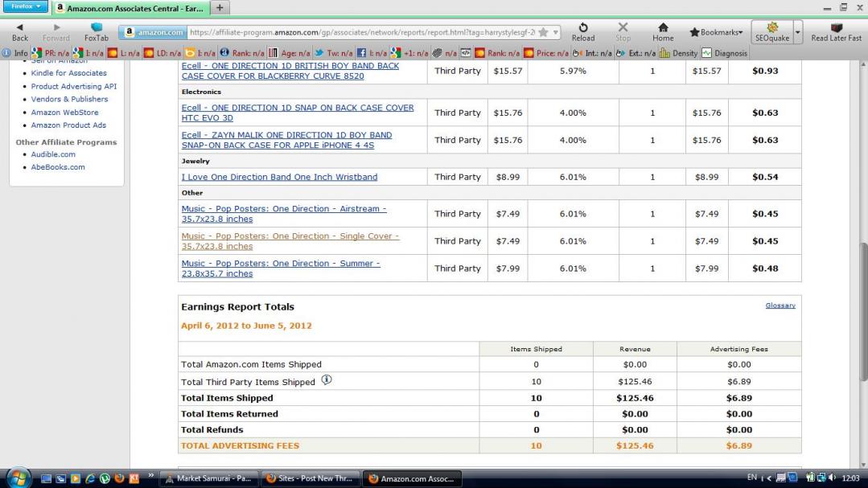Open the Windows Start menu
This screenshot has height=488, width=868.
pos(19,478)
